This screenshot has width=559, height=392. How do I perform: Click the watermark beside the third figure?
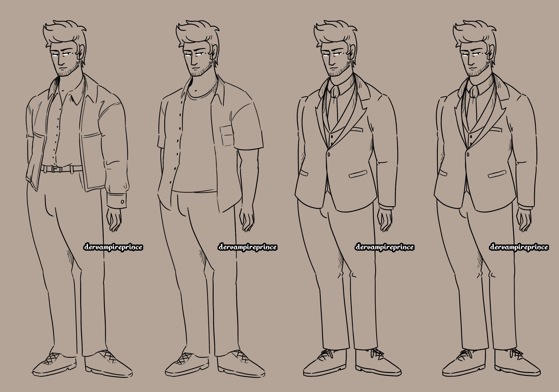384,247
